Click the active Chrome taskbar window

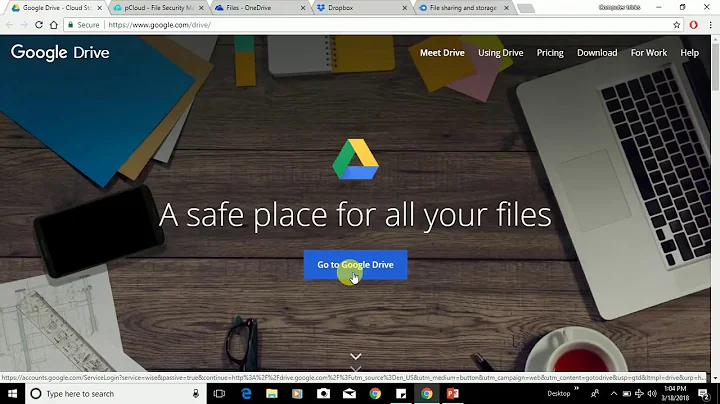pos(427,393)
